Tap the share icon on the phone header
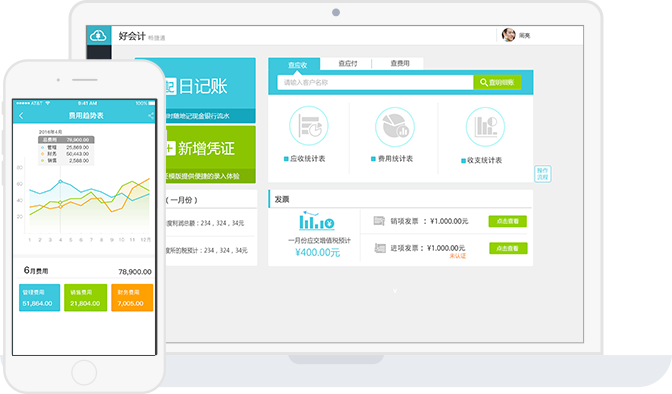The image size is (672, 394). point(150,115)
